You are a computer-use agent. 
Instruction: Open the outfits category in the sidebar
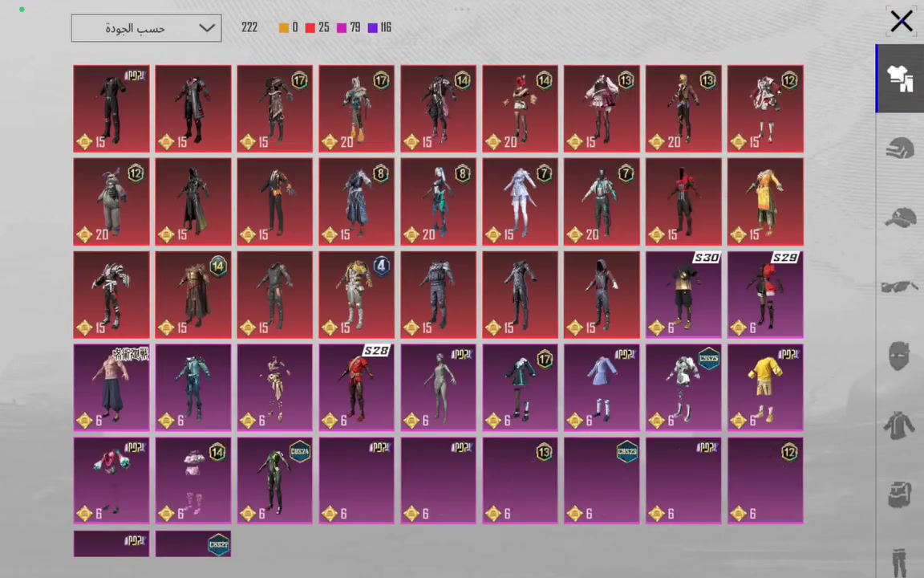coord(899,79)
